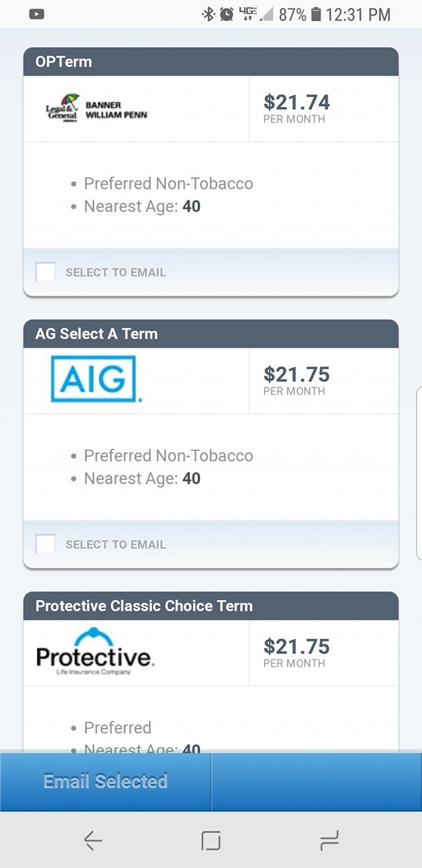
Task: Check Select to Email for OPTerm
Action: [x=45, y=272]
